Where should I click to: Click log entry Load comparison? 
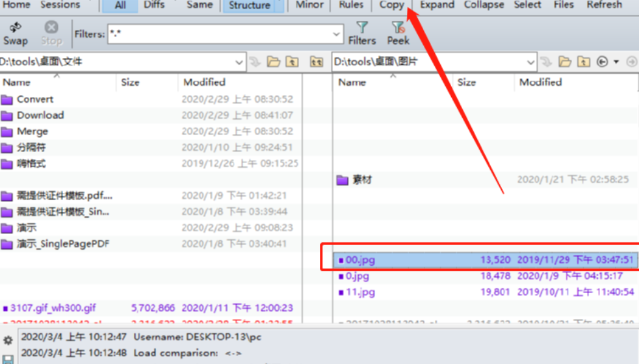pos(187,353)
